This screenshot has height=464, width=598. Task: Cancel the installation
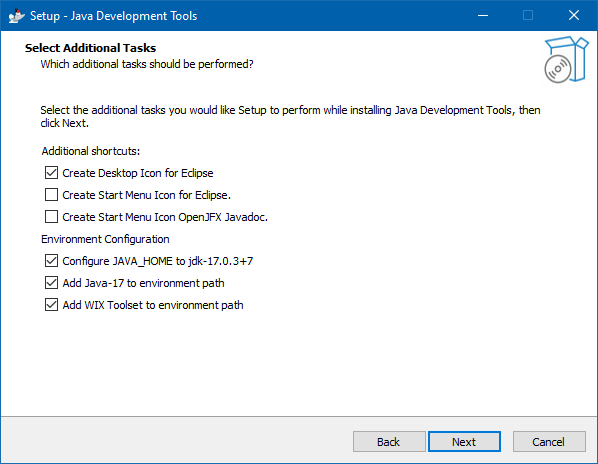[x=549, y=442]
